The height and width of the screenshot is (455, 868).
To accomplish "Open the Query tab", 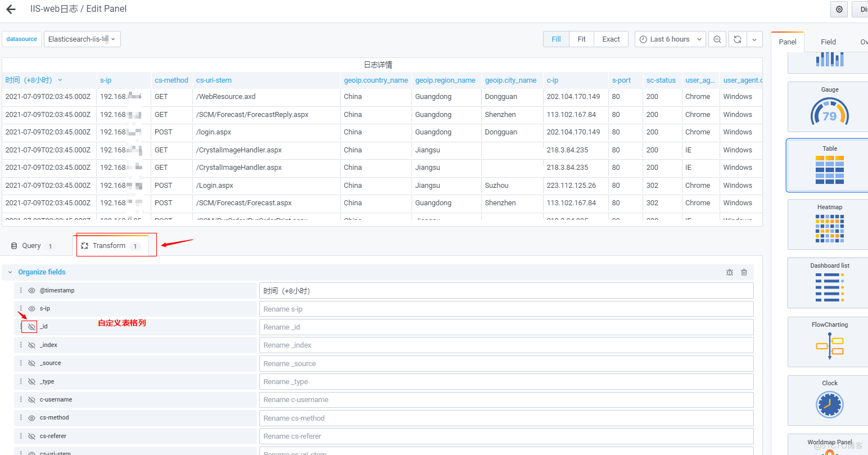I will [x=32, y=246].
